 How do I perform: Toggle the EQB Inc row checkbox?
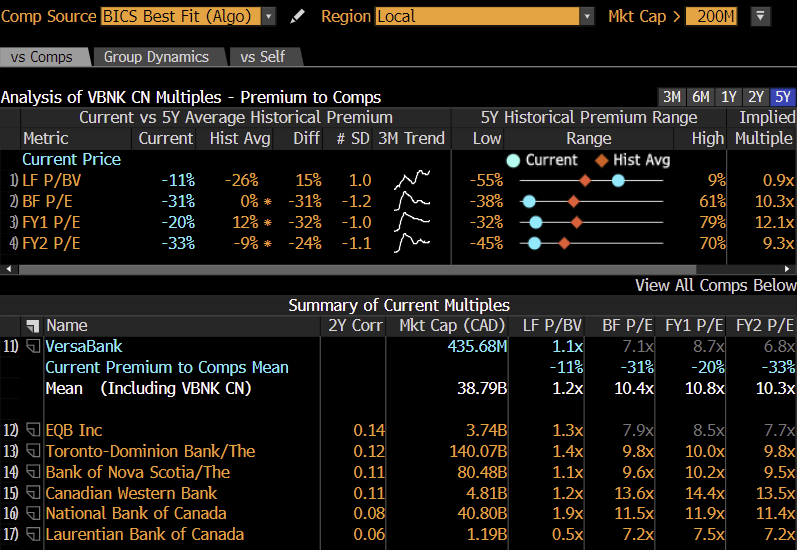(x=33, y=431)
